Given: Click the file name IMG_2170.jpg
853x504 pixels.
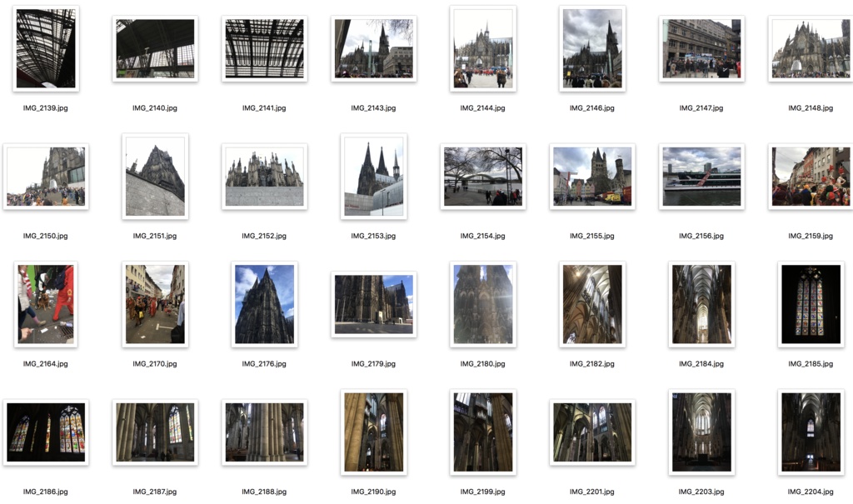Looking at the screenshot, I should [155, 364].
